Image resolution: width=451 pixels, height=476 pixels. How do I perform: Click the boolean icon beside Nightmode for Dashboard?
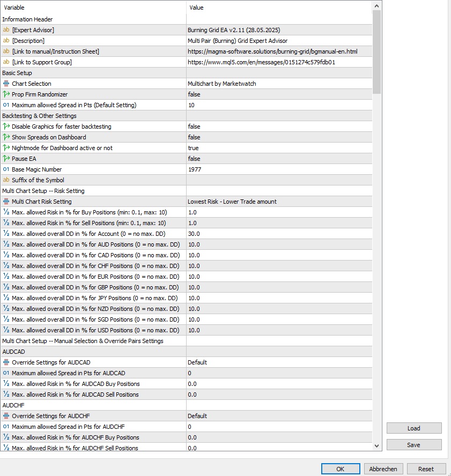(6, 148)
